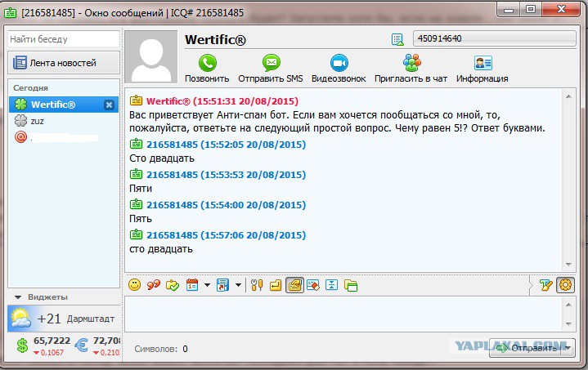Click header 216581485 (15:52:05 20/08/2015)

pyautogui.click(x=227, y=145)
